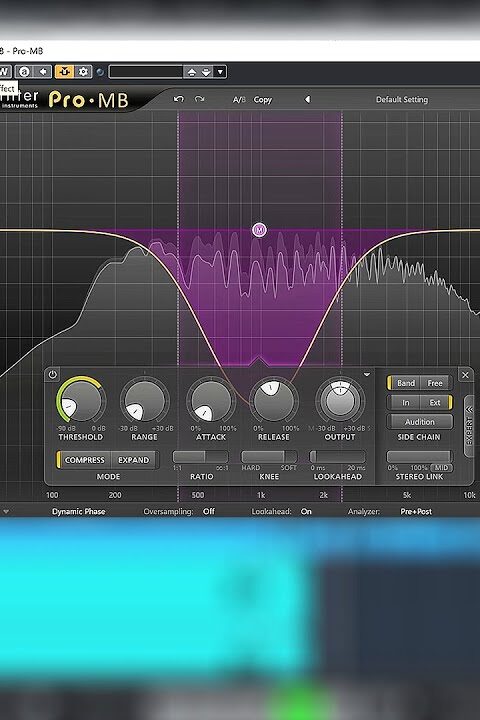Select Expand mode
The width and height of the screenshot is (480, 720).
(134, 460)
